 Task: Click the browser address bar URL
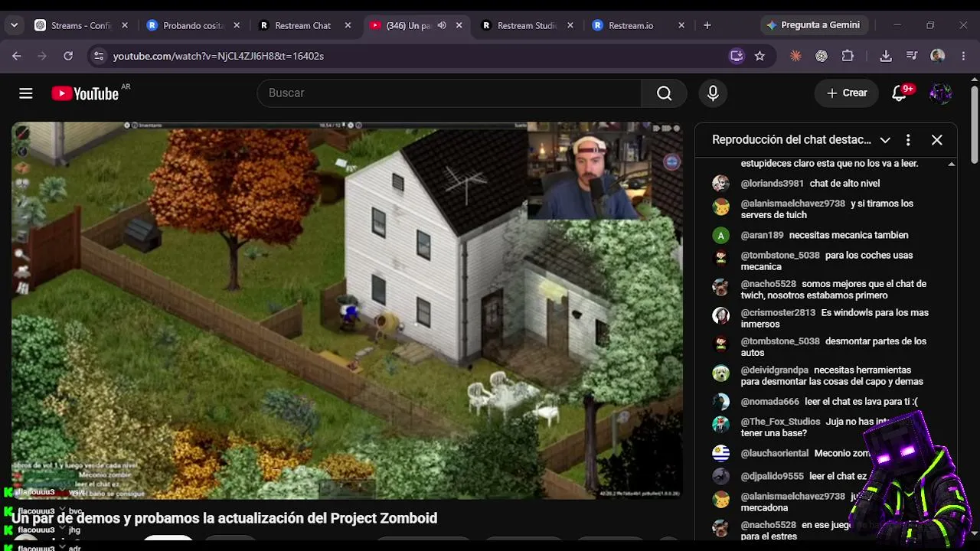218,56
